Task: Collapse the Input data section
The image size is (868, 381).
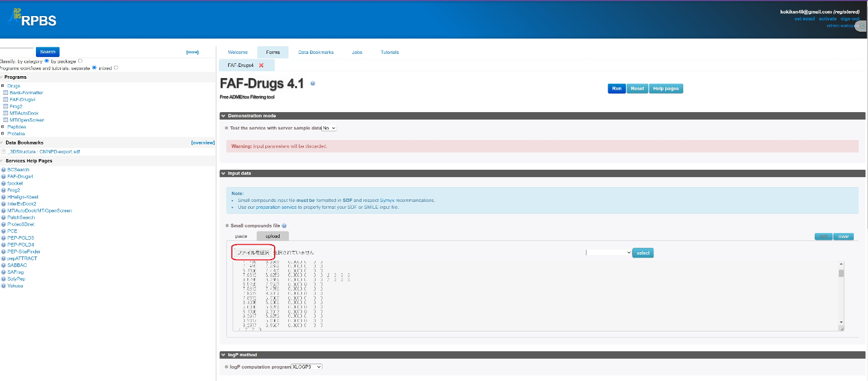Action: (x=223, y=173)
